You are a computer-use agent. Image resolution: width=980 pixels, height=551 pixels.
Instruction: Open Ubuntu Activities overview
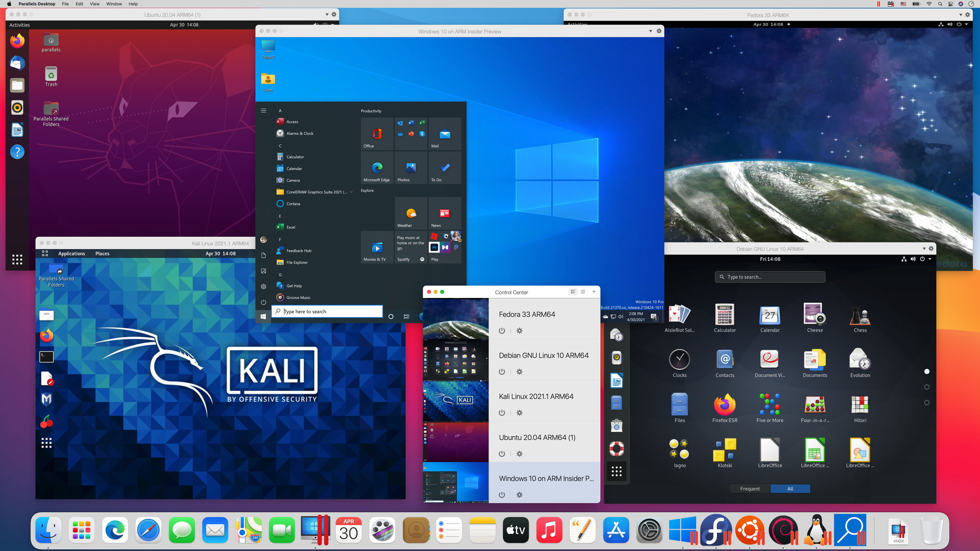19,24
